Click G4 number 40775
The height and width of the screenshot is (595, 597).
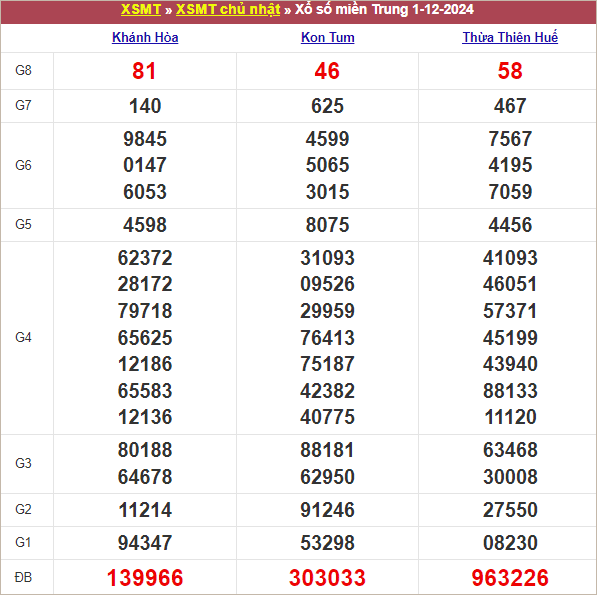[327, 417]
